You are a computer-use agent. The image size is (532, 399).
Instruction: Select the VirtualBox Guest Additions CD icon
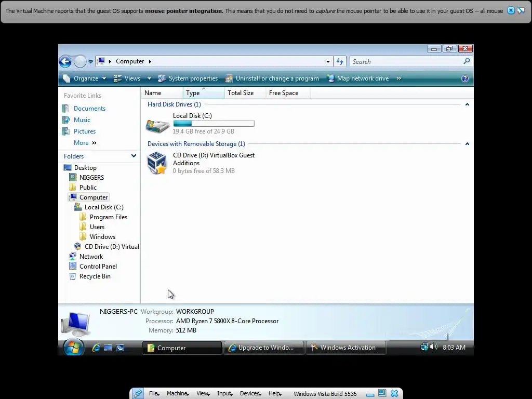[157, 163]
